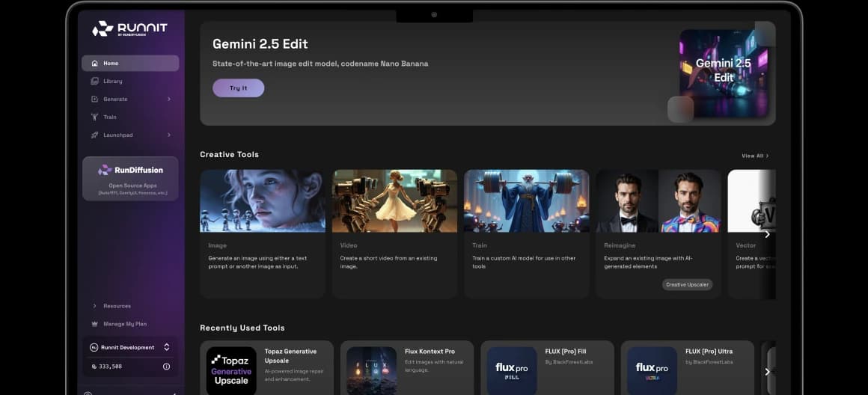Viewport: 868px width, 395px height.
Task: Click the 333,508 credits value
Action: click(110, 367)
